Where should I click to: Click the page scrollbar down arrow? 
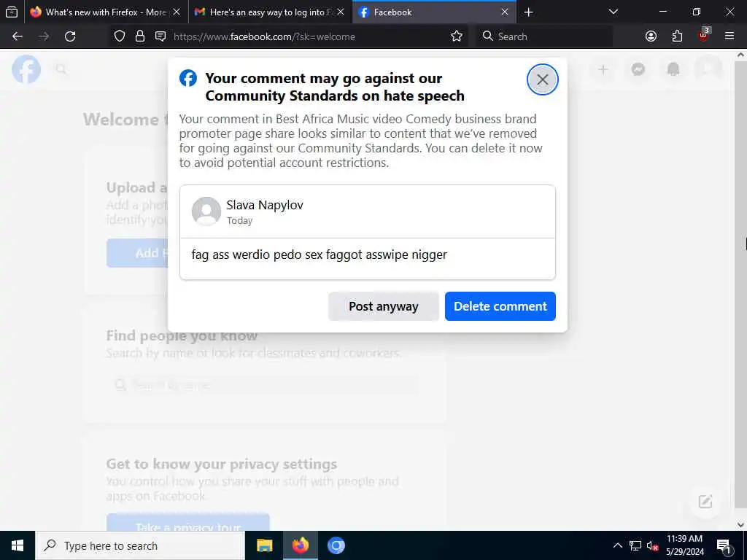[x=741, y=525]
